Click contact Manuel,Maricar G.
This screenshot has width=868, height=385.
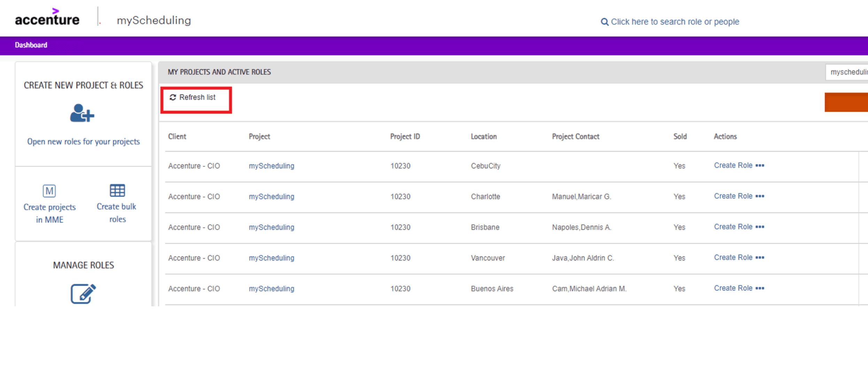(581, 196)
